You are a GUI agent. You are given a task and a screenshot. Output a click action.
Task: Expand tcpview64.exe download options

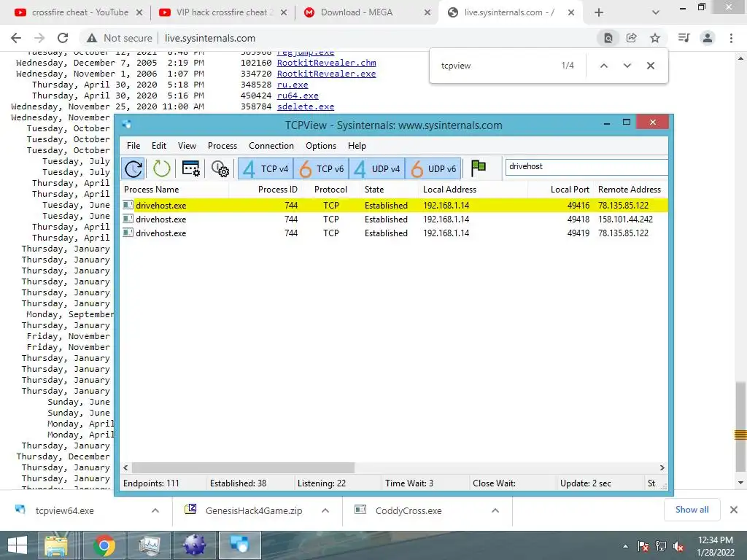click(x=155, y=510)
